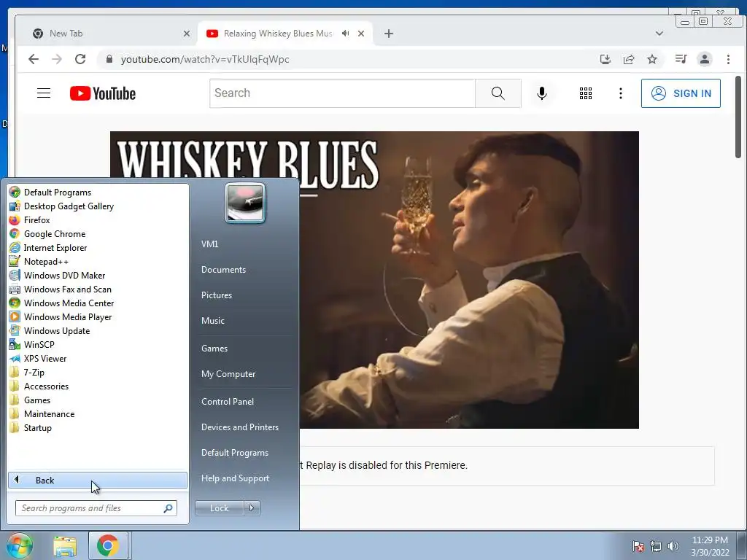
Task: Open Devices and Printers
Action: coord(239,427)
